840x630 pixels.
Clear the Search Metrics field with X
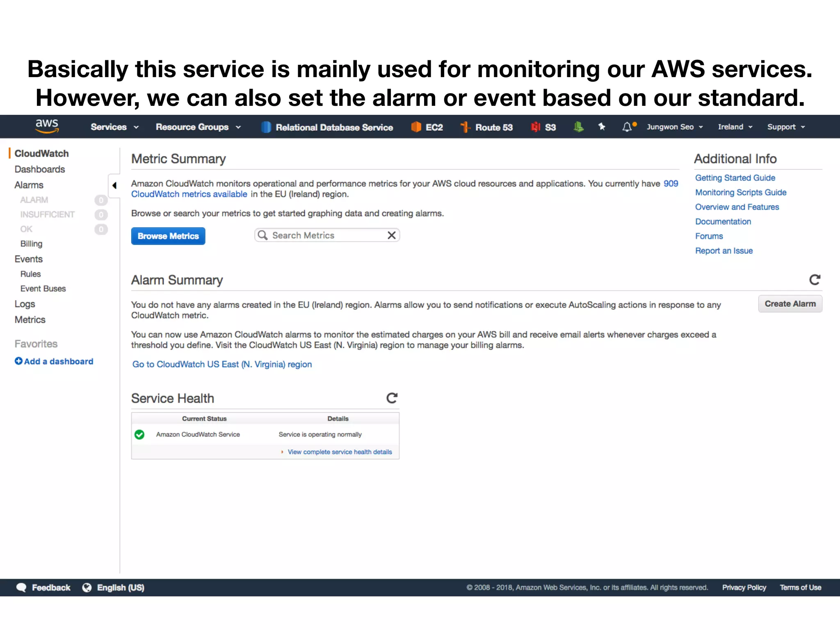point(392,235)
